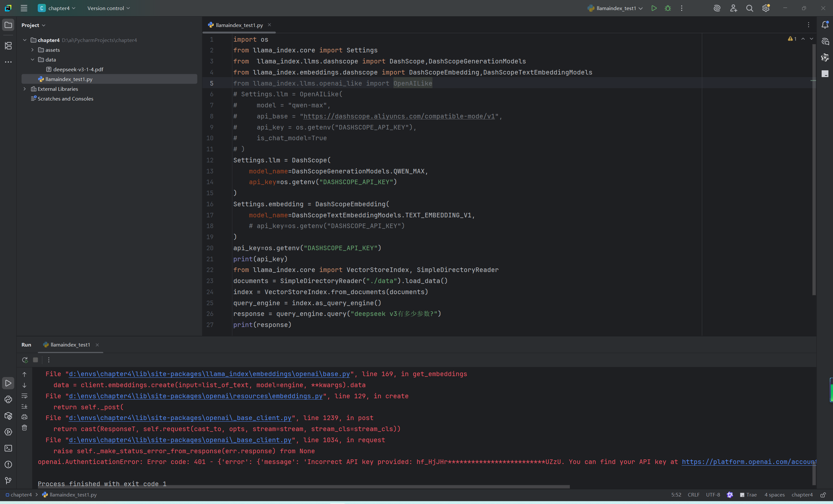Open more run actions in top toolbar
The width and height of the screenshot is (833, 504).
[x=682, y=8]
